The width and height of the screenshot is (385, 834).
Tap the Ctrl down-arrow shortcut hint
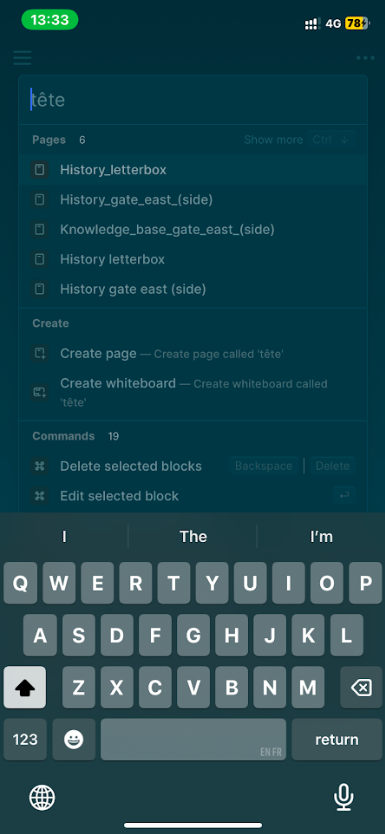tap(331, 140)
